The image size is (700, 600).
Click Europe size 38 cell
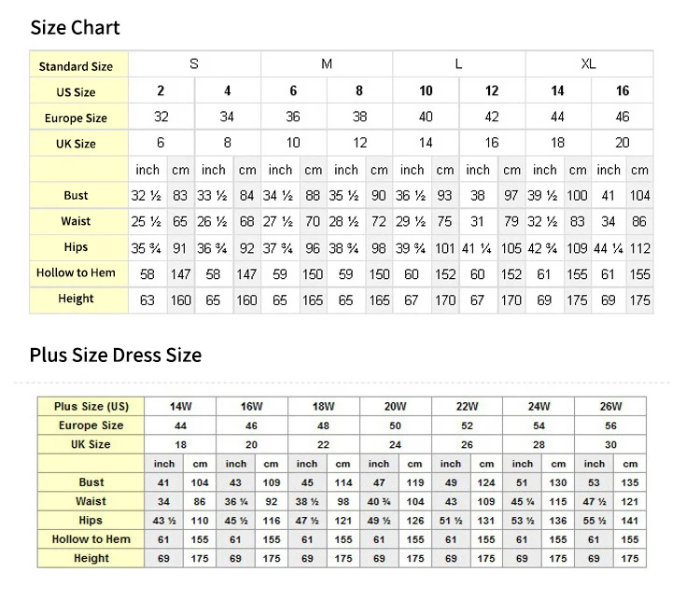pos(359,118)
